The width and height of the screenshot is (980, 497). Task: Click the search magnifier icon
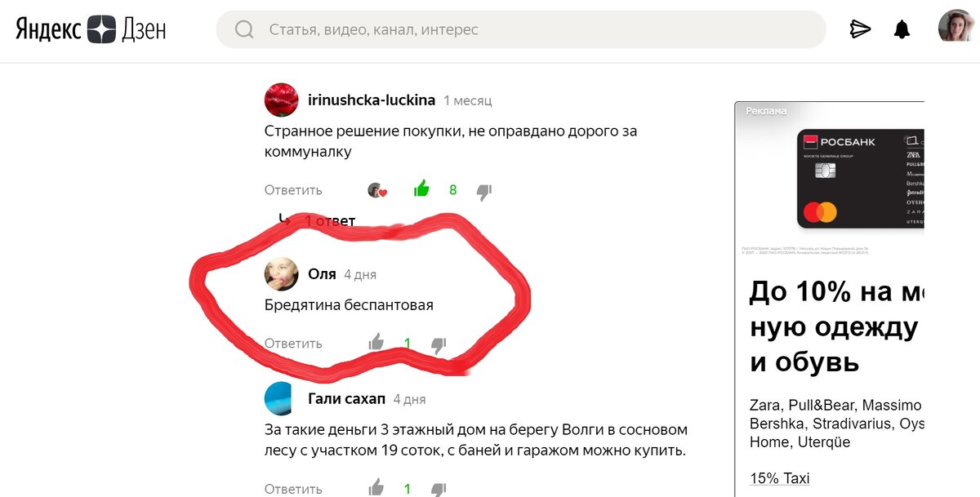pos(244,29)
